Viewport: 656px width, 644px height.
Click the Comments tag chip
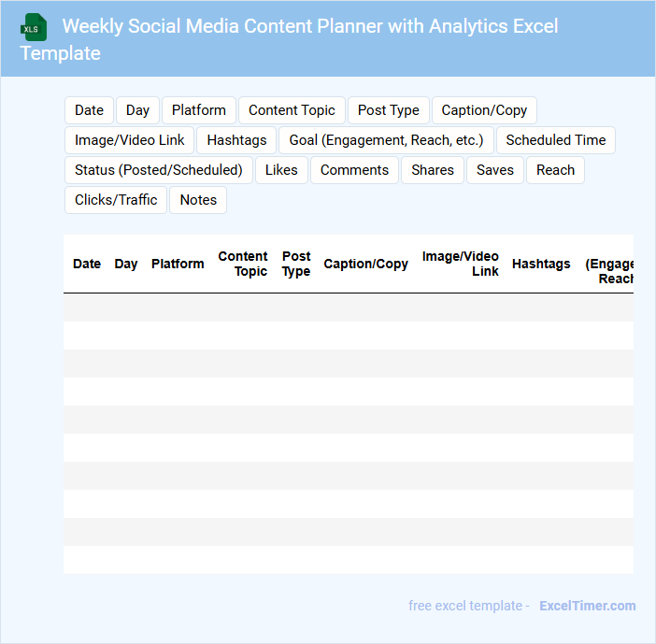coord(354,170)
